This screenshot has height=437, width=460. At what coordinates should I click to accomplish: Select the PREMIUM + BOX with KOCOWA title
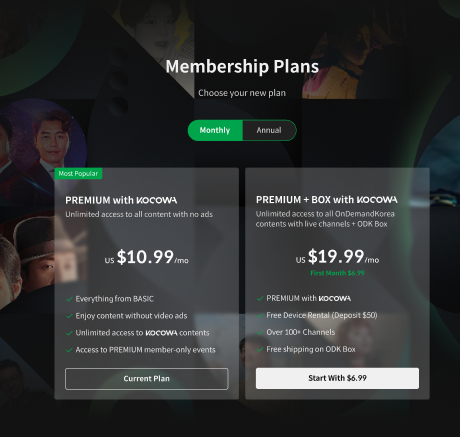click(x=327, y=200)
